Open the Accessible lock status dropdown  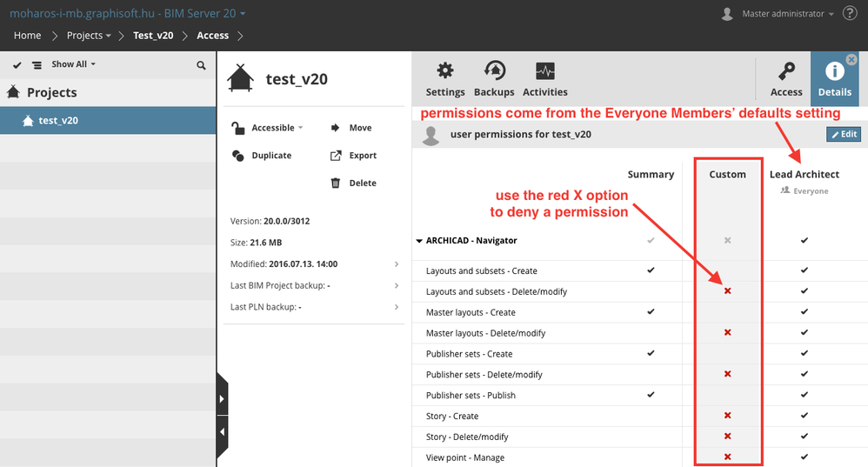(267, 128)
